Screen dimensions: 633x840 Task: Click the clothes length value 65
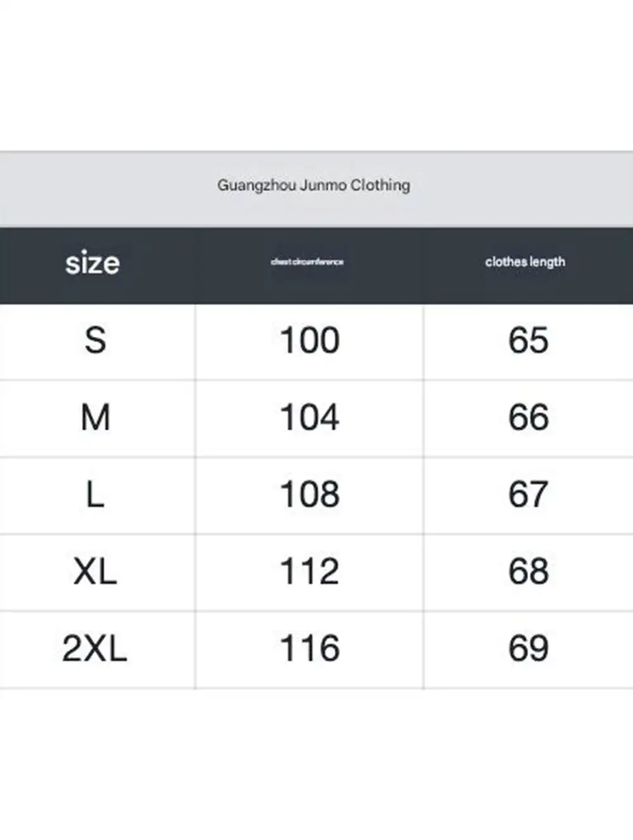click(528, 341)
